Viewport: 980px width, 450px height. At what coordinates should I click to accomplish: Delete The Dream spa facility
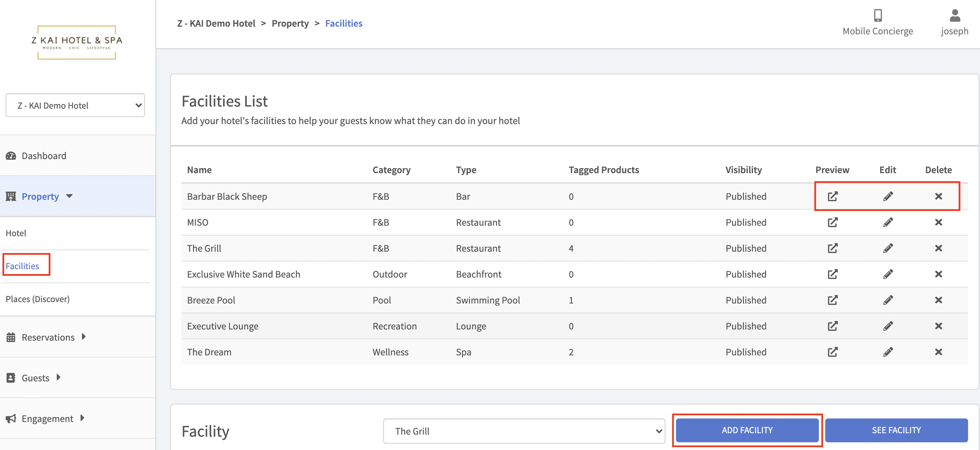[938, 352]
